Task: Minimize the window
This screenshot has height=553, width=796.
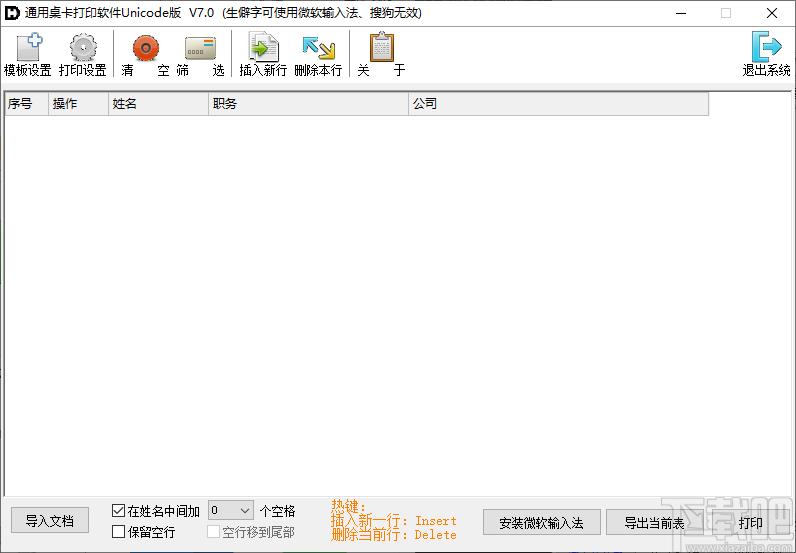Action: [681, 13]
